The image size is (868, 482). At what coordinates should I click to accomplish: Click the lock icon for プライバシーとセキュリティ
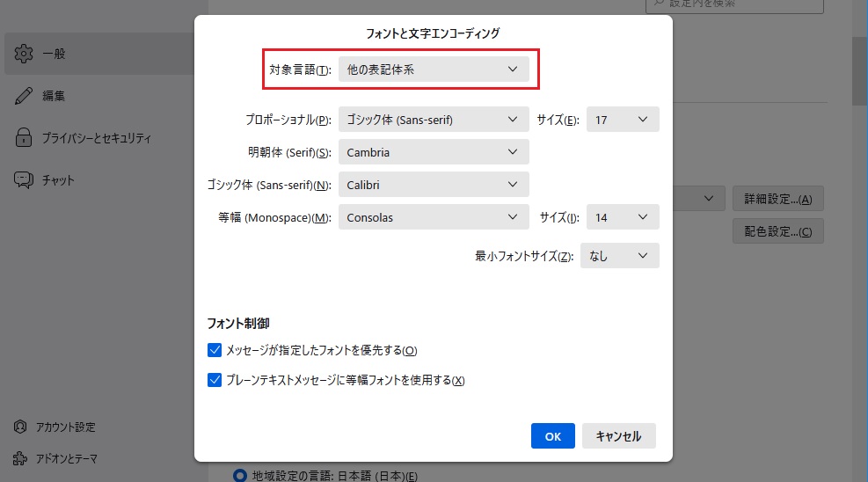[24, 138]
